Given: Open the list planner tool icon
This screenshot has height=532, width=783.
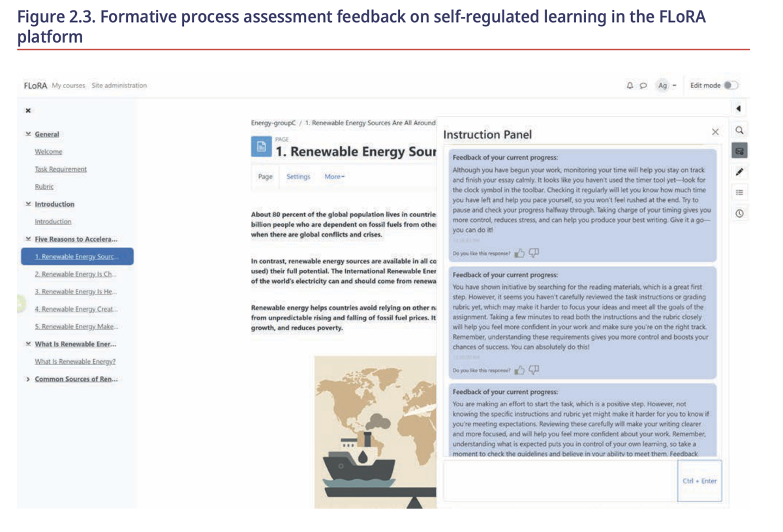Looking at the screenshot, I should [739, 192].
